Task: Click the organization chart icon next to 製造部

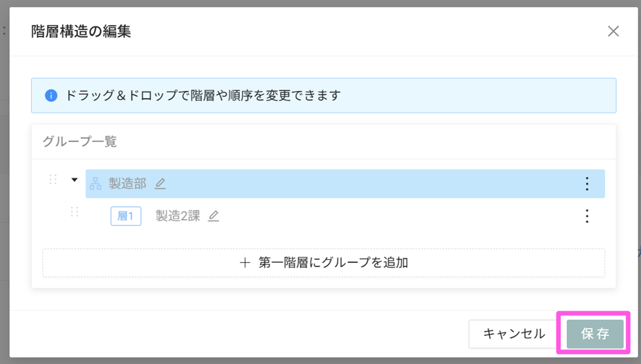Action: tap(95, 184)
